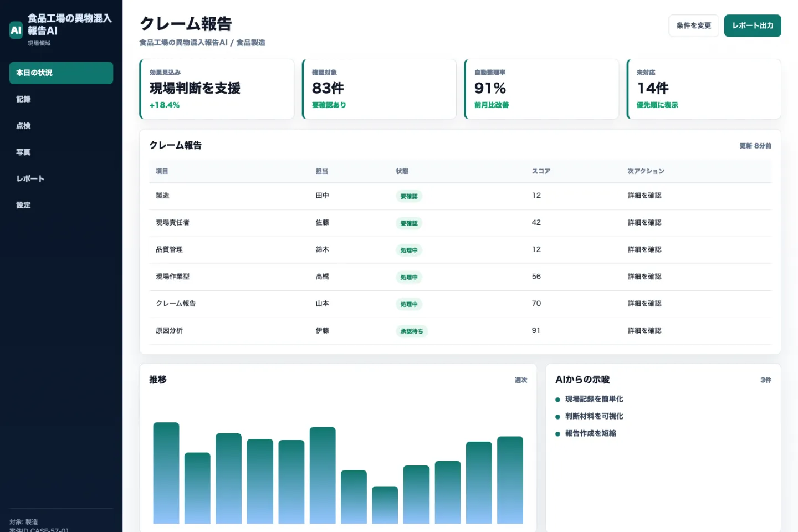Click the 要確認 badge for 田中
The width and height of the screenshot is (798, 532).
[409, 196]
